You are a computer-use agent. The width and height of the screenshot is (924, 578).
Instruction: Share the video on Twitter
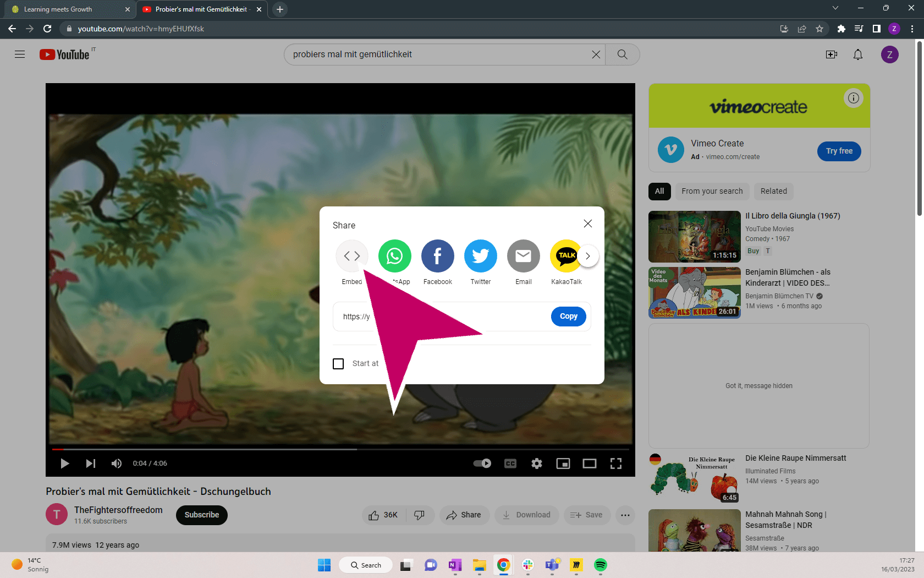(x=481, y=256)
